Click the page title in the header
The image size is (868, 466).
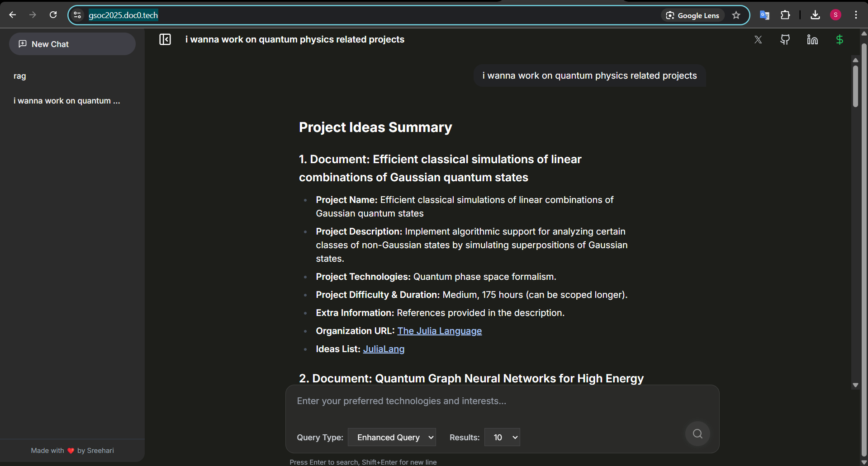[x=295, y=39]
